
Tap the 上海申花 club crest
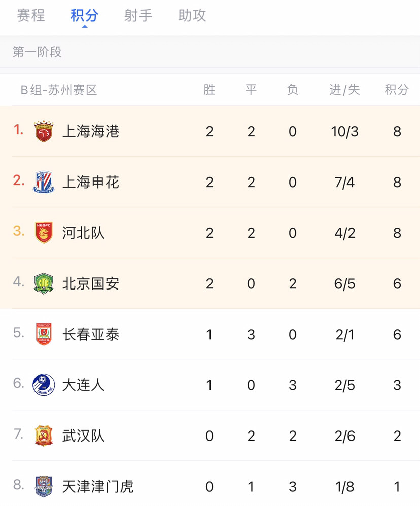pyautogui.click(x=44, y=182)
